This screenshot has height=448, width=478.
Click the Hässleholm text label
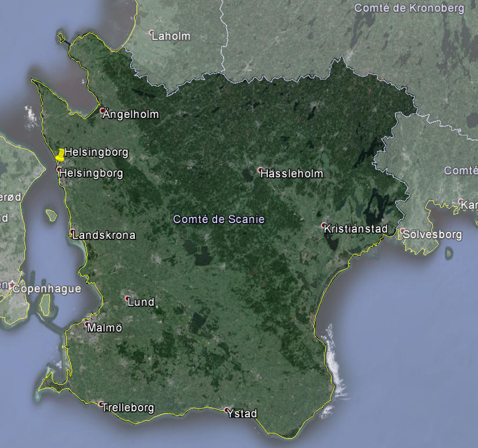[292, 174]
